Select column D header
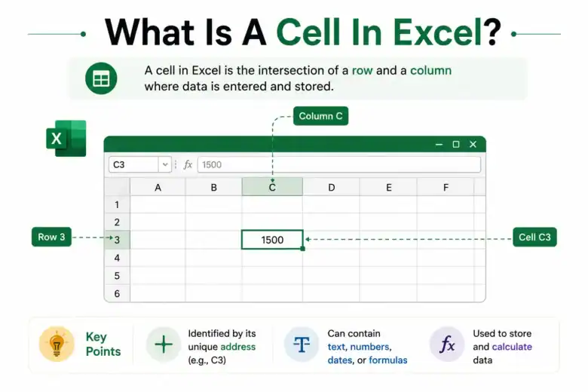Screen dimensions: 588x392 coord(331,187)
